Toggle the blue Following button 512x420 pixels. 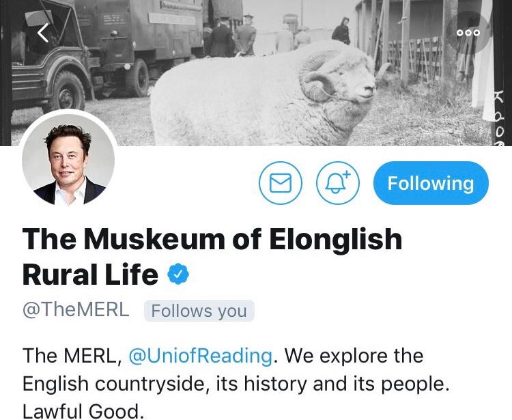point(431,183)
